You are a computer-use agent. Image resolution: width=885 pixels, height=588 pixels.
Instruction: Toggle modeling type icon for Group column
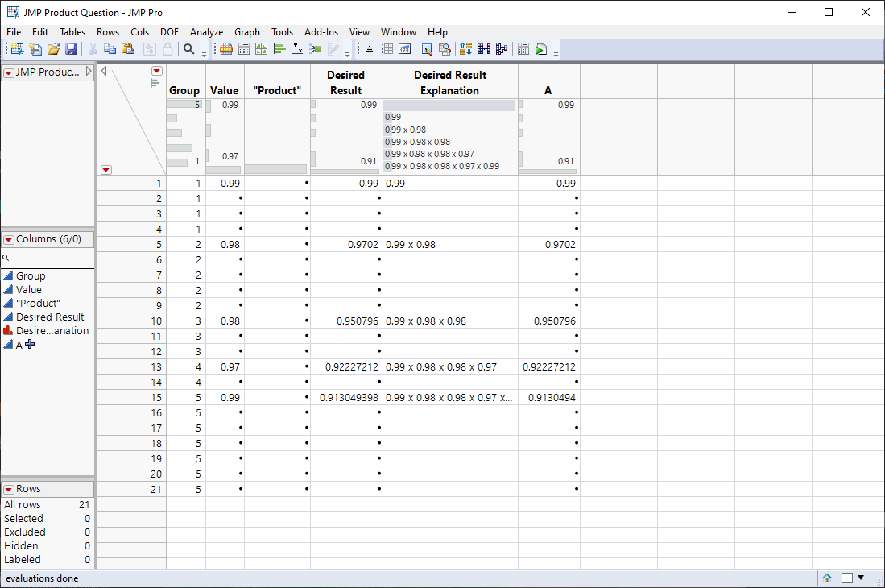7,275
